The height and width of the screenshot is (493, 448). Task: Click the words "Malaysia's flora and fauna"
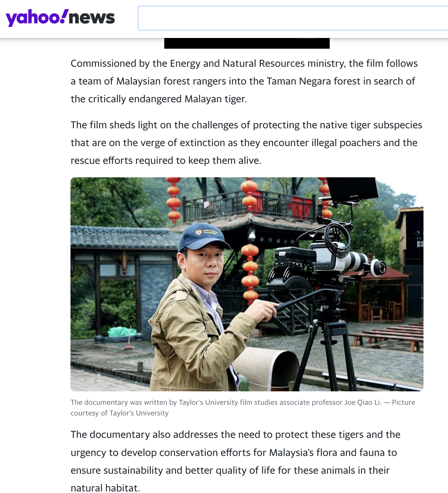328,453
